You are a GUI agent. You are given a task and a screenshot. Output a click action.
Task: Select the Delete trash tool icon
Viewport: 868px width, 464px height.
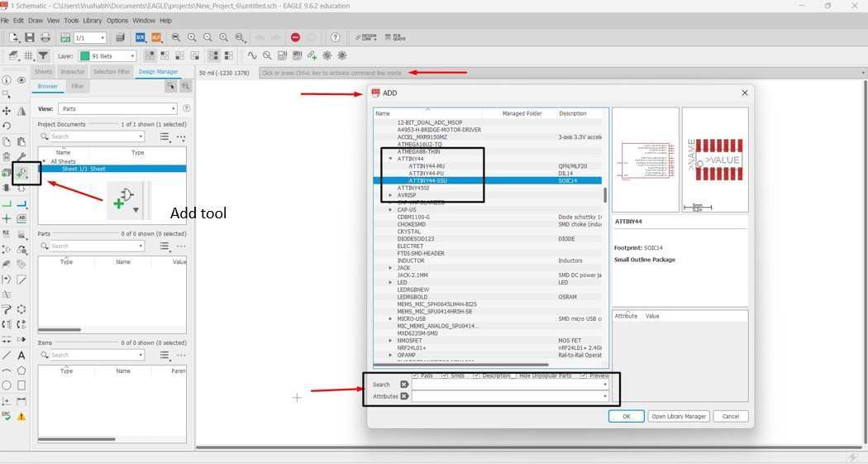(x=7, y=157)
